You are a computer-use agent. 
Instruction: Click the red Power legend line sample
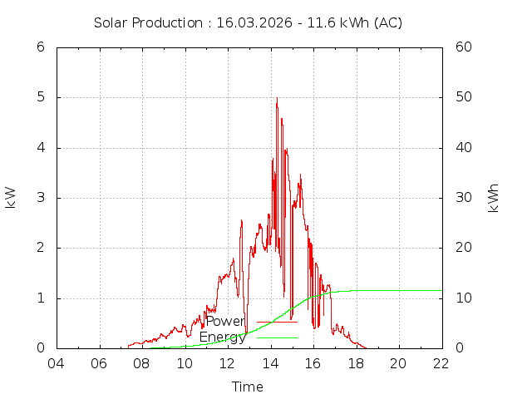click(x=277, y=322)
